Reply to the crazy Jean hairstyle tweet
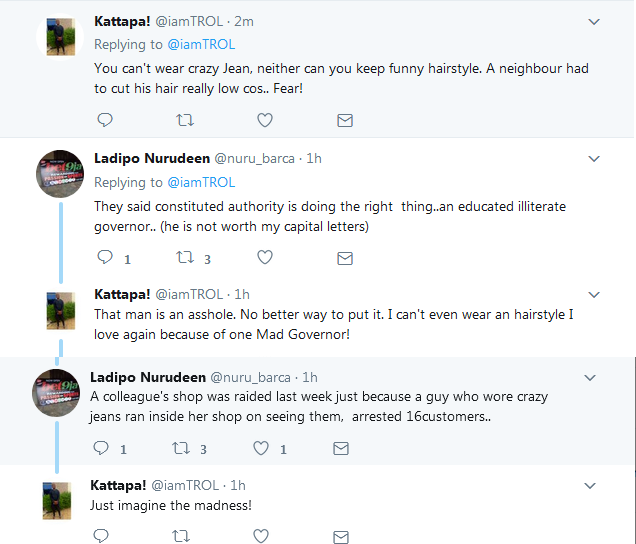 click(105, 120)
